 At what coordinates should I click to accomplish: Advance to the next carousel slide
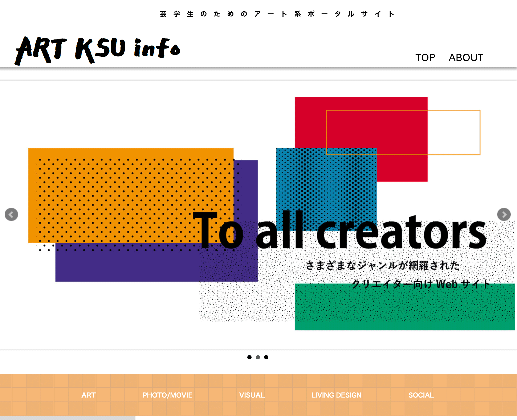504,214
